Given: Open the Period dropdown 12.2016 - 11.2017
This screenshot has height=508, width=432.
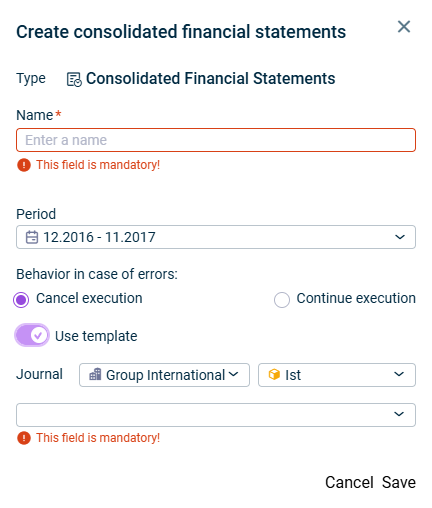Looking at the screenshot, I should (216, 237).
